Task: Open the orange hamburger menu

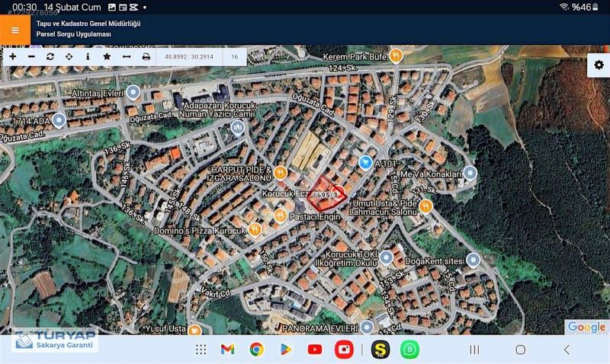Action: coord(14,30)
